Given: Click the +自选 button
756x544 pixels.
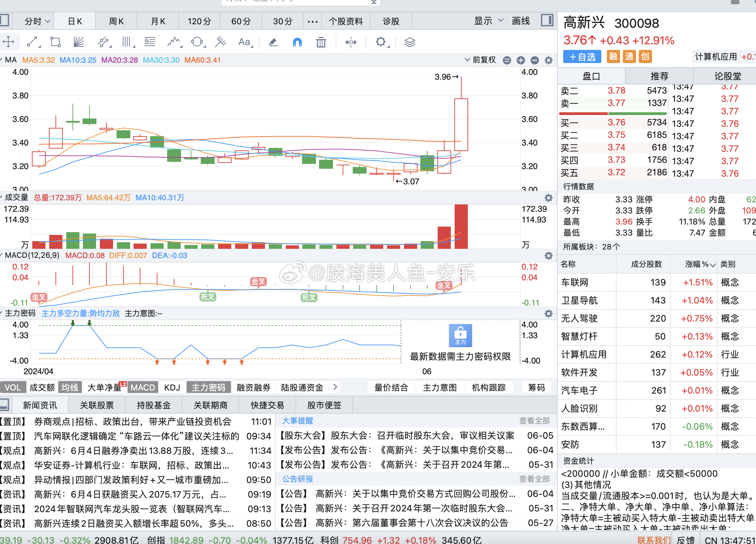Looking at the screenshot, I should tap(582, 57).
